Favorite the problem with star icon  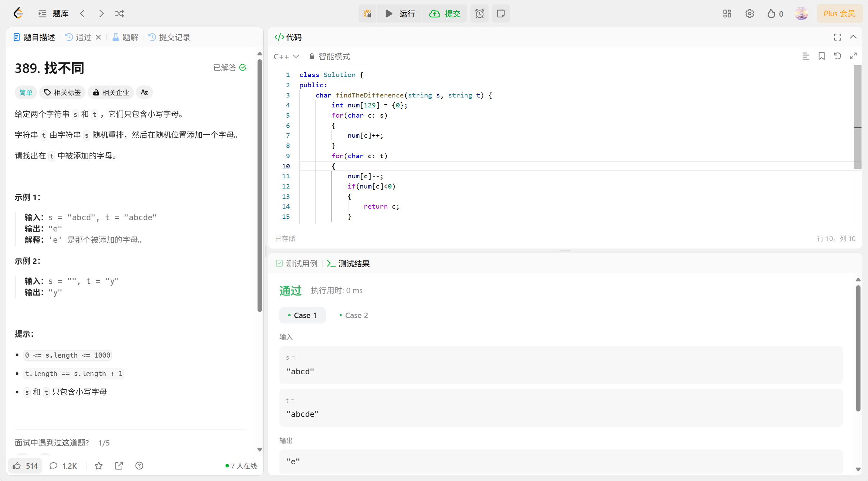click(98, 466)
